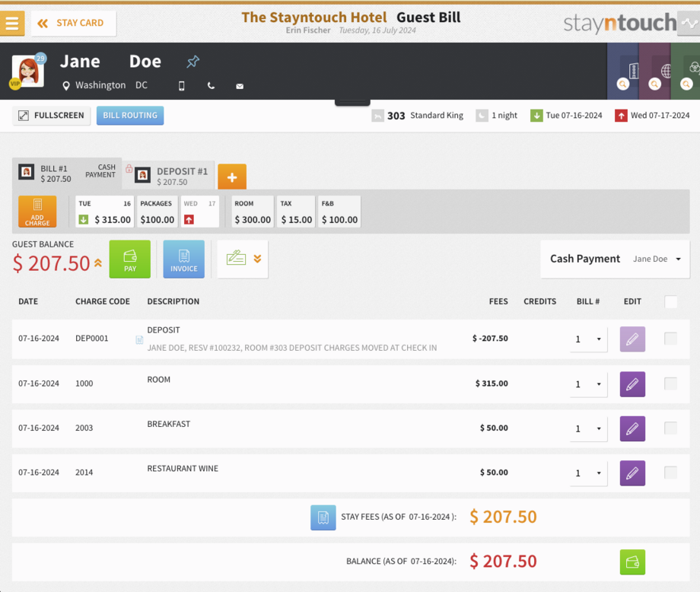The height and width of the screenshot is (592, 700).
Task: Check the select-all header checkbox
Action: (x=670, y=302)
